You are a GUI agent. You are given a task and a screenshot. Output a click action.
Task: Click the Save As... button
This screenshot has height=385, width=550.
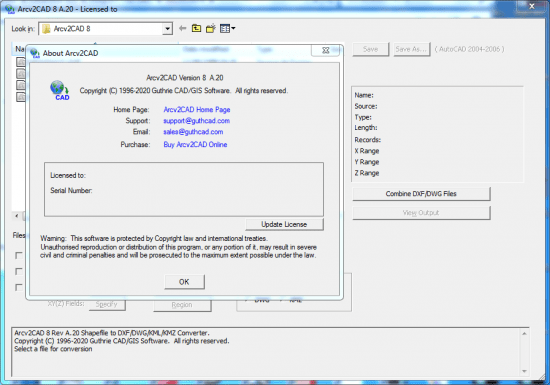(411, 49)
